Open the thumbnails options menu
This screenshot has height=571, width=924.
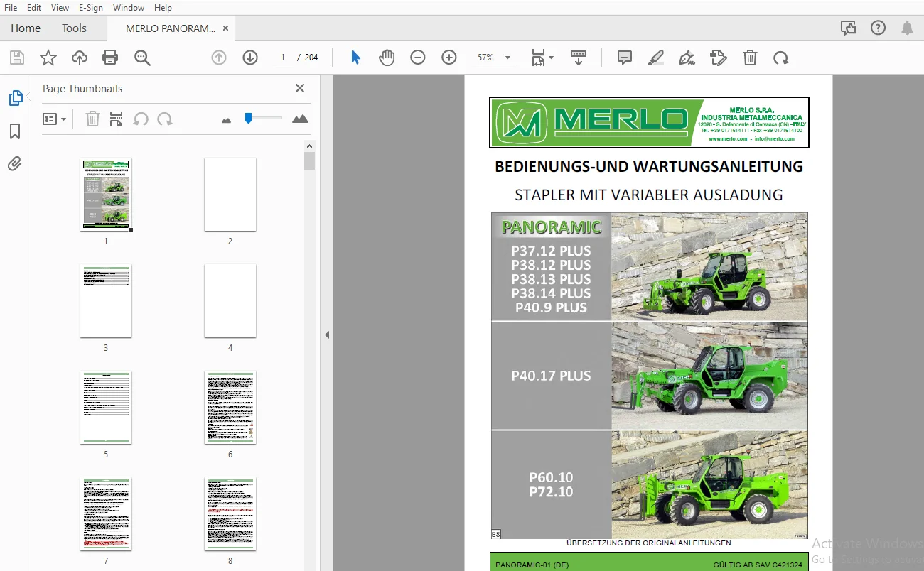(x=55, y=119)
